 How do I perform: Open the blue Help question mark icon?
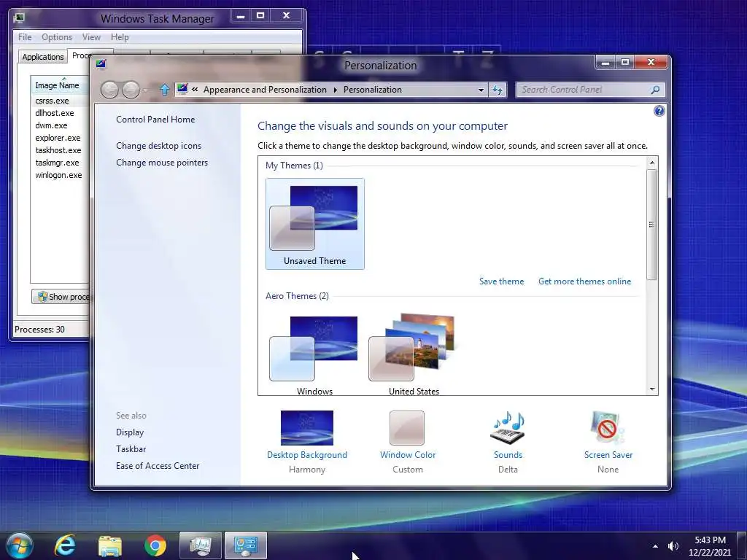tap(659, 111)
